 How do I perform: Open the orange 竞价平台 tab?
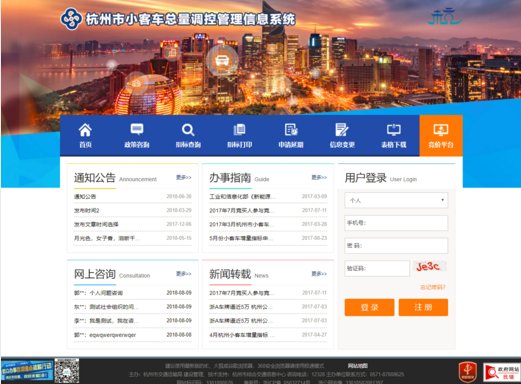(x=441, y=135)
